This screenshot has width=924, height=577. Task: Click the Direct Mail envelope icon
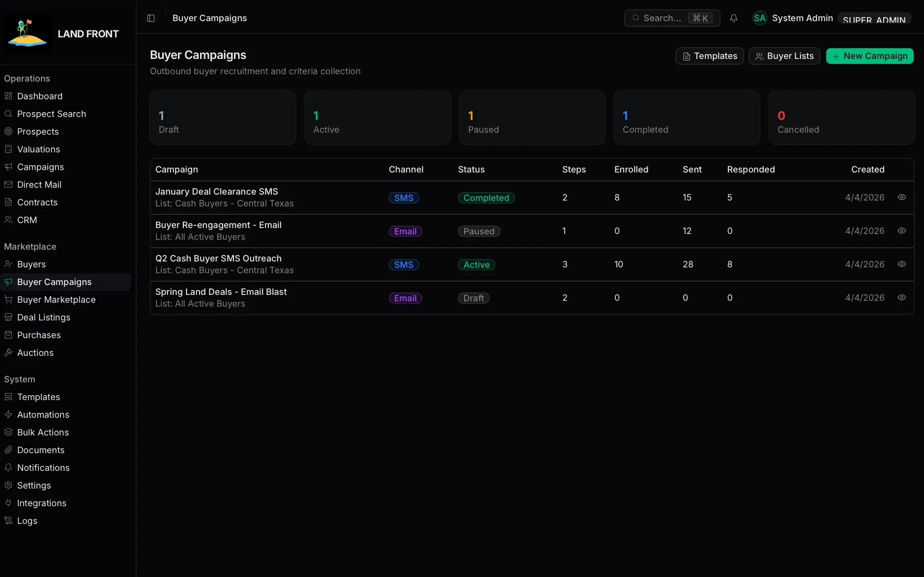click(x=8, y=185)
